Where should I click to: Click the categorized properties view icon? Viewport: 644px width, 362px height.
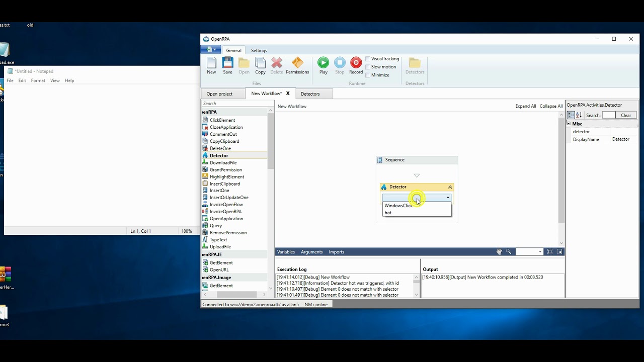point(571,115)
